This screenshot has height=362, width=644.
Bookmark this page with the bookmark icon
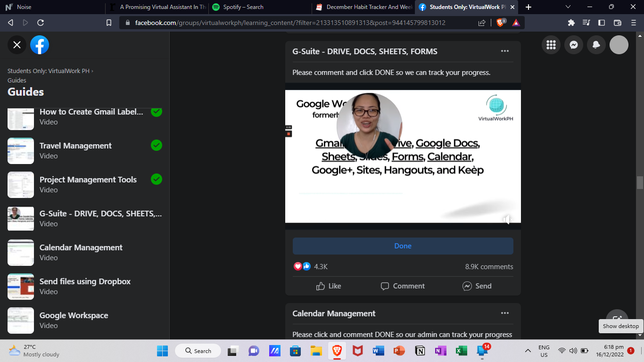pos(109,23)
